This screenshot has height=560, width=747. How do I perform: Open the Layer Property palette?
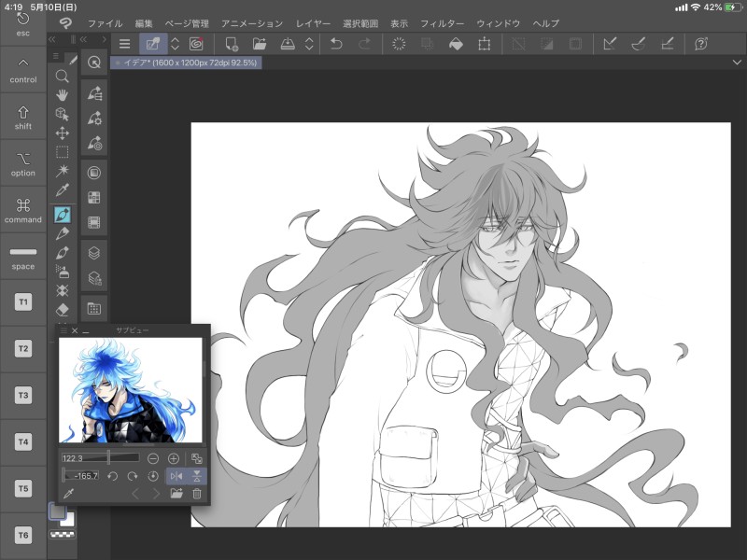coord(94,277)
